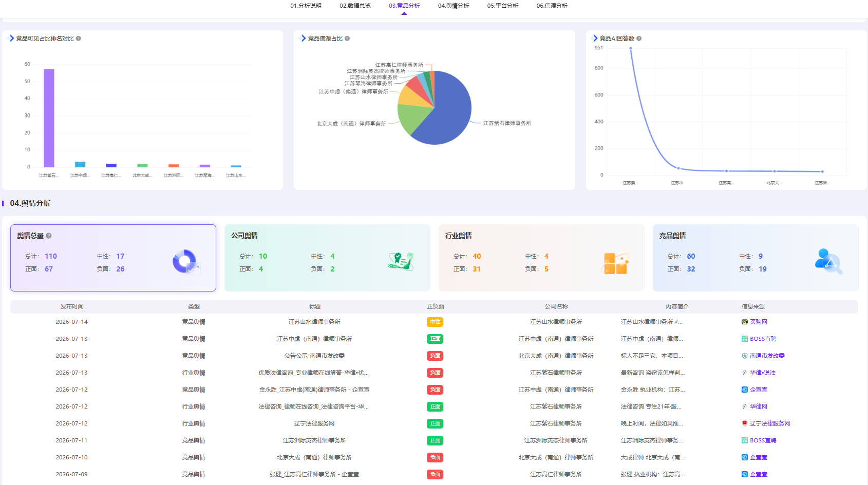
Task: Open the 02.数据总览 tab
Action: coord(355,6)
